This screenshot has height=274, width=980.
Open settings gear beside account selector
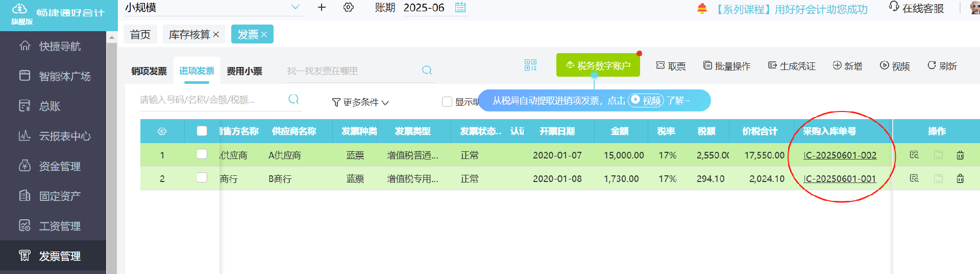pyautogui.click(x=349, y=7)
